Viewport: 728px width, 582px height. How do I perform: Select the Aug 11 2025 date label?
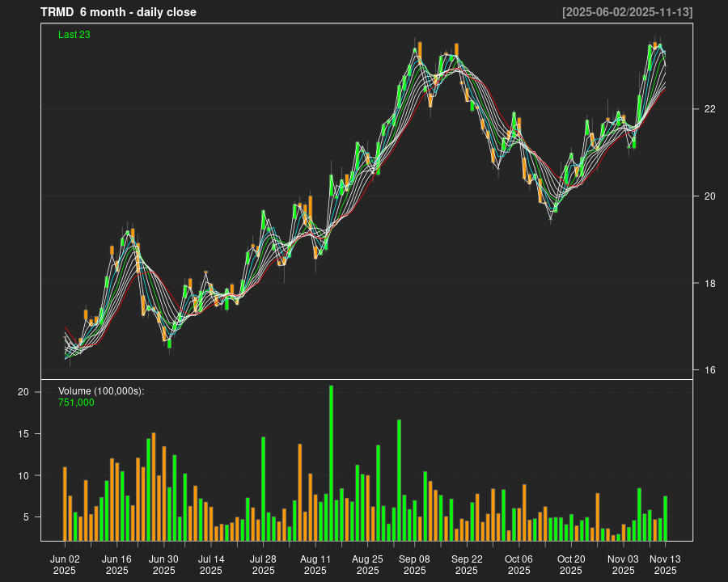pos(315,564)
